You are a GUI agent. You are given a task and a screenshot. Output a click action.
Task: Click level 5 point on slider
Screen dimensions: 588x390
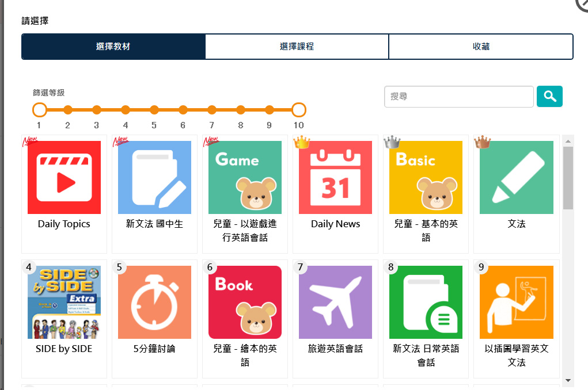point(154,110)
